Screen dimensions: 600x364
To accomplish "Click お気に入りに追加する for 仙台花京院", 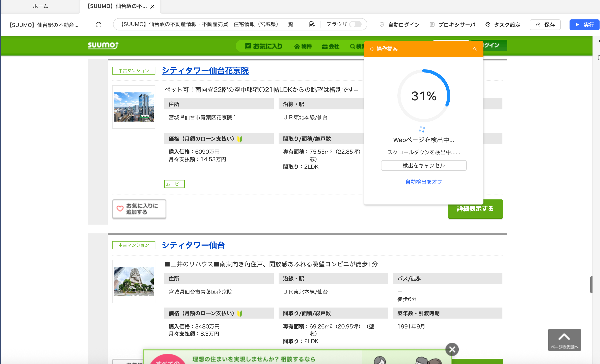I will point(139,209).
